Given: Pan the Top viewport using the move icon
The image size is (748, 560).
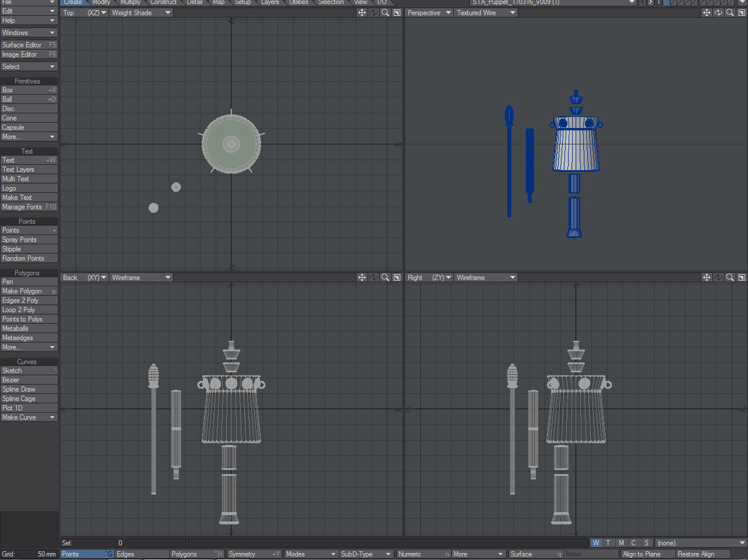Looking at the screenshot, I should [x=362, y=12].
